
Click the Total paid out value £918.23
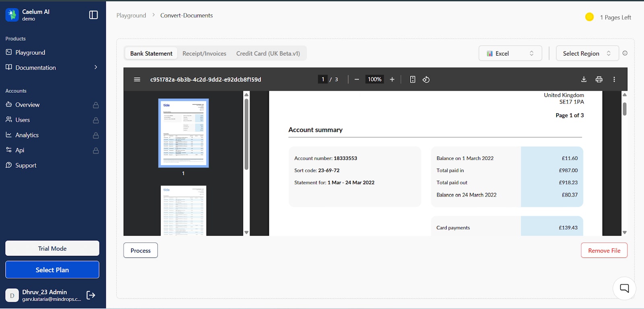(x=568, y=182)
